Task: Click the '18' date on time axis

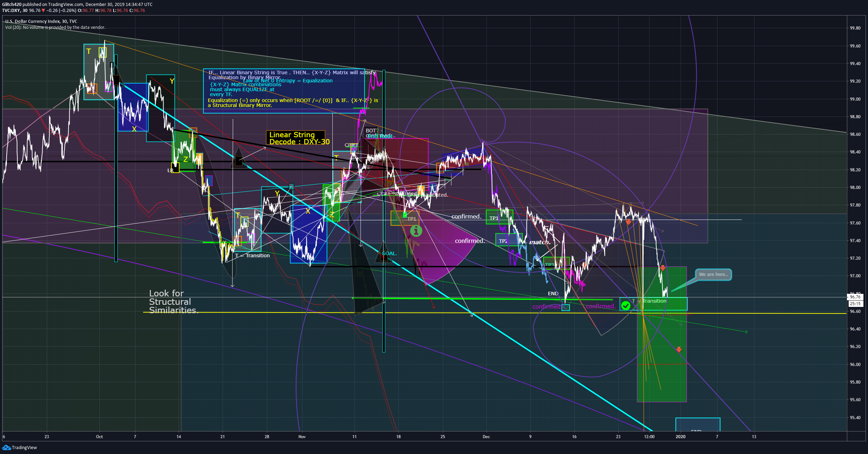Action: click(398, 437)
